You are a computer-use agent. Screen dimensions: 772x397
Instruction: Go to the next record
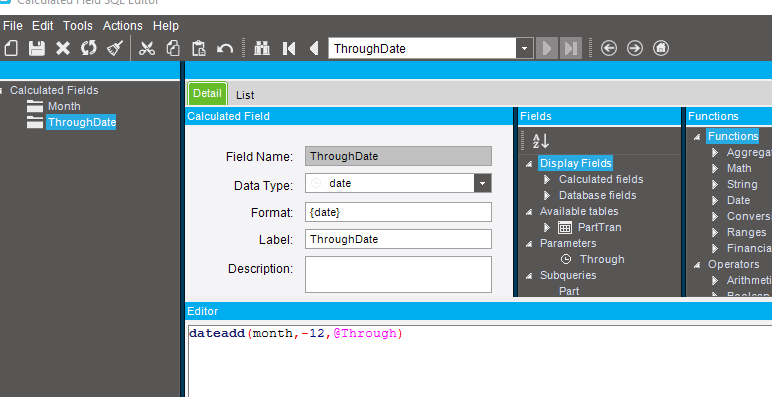pos(547,48)
